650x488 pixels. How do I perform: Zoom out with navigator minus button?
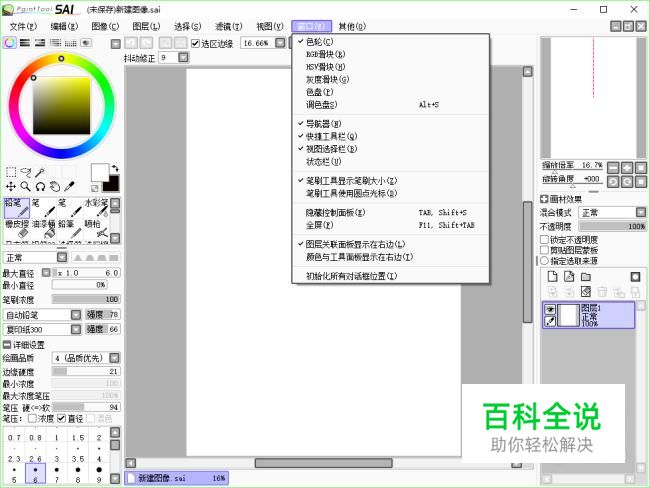point(613,168)
